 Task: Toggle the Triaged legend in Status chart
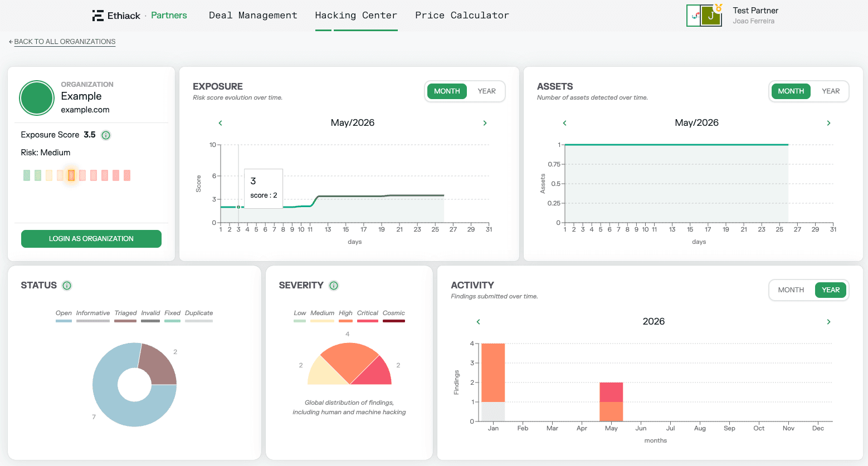(x=125, y=316)
